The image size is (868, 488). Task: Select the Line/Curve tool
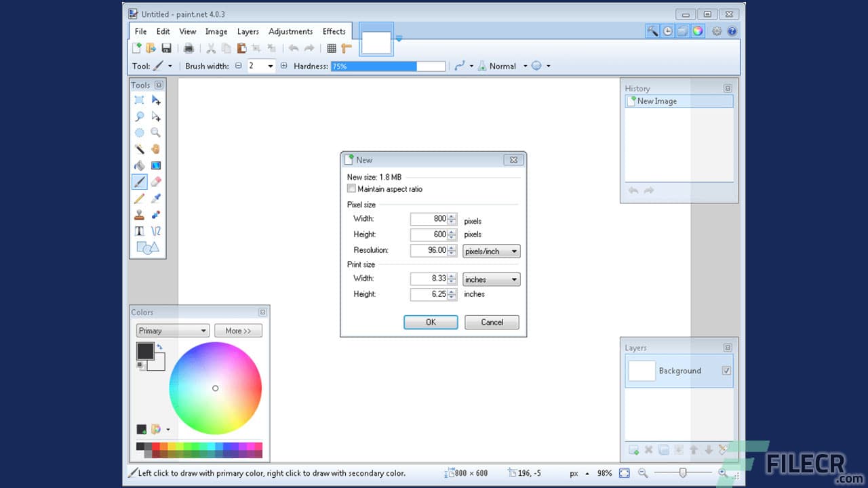coord(156,230)
